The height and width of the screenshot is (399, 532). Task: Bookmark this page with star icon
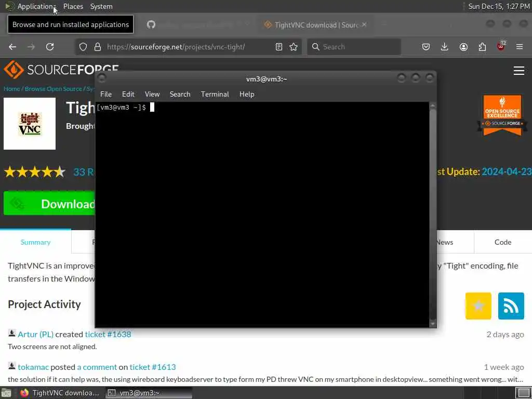pos(294,47)
